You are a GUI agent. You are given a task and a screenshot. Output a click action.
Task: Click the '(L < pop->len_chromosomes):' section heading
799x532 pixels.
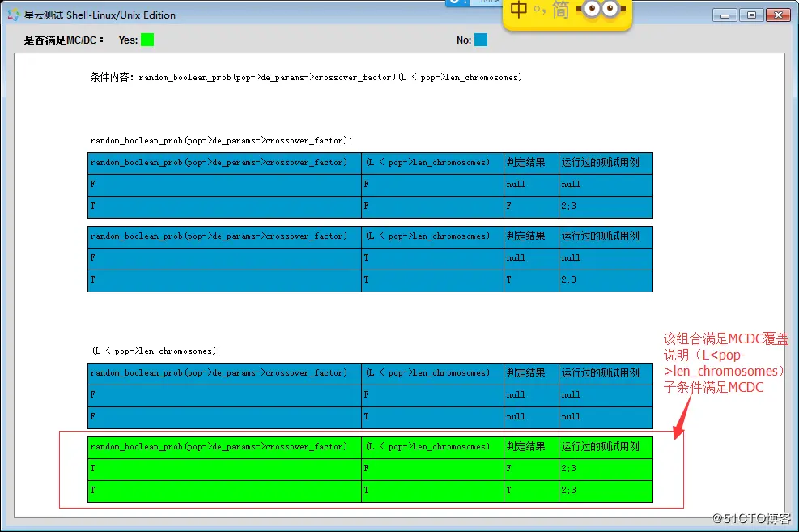(156, 351)
